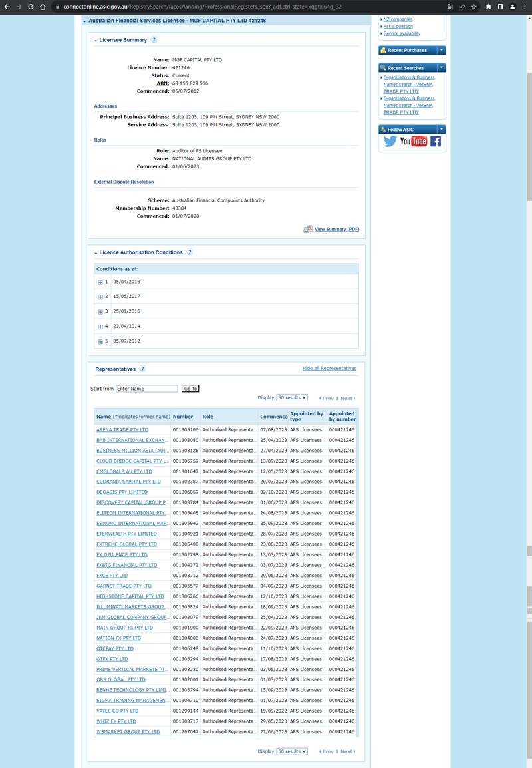
Task: Open NATION FX PTY LTD representative link
Action: tap(118, 638)
